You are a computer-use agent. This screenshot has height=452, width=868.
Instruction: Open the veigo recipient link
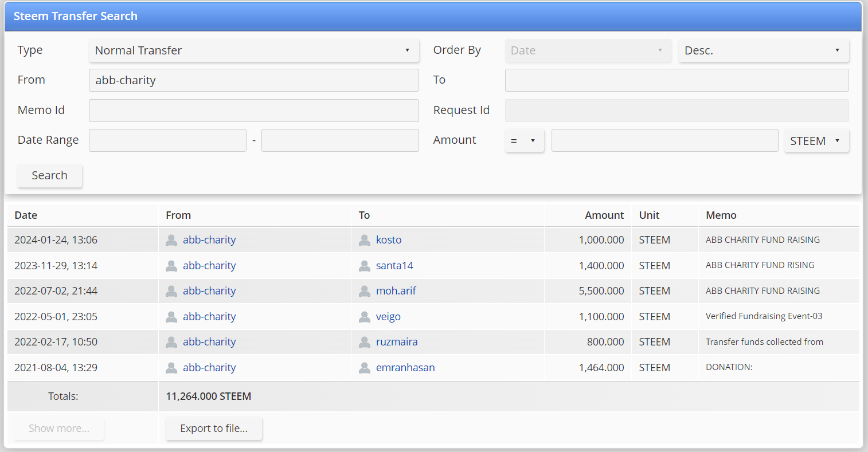tap(388, 317)
